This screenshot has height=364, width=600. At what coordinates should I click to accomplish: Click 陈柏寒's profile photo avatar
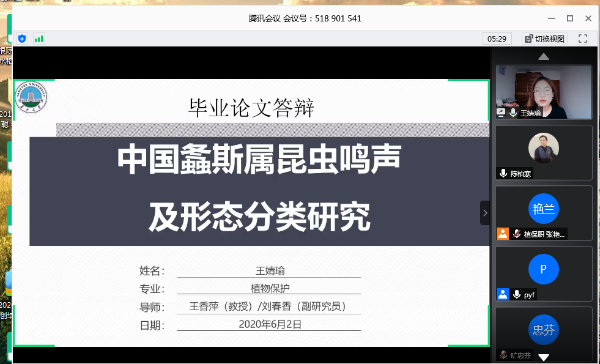pos(543,148)
